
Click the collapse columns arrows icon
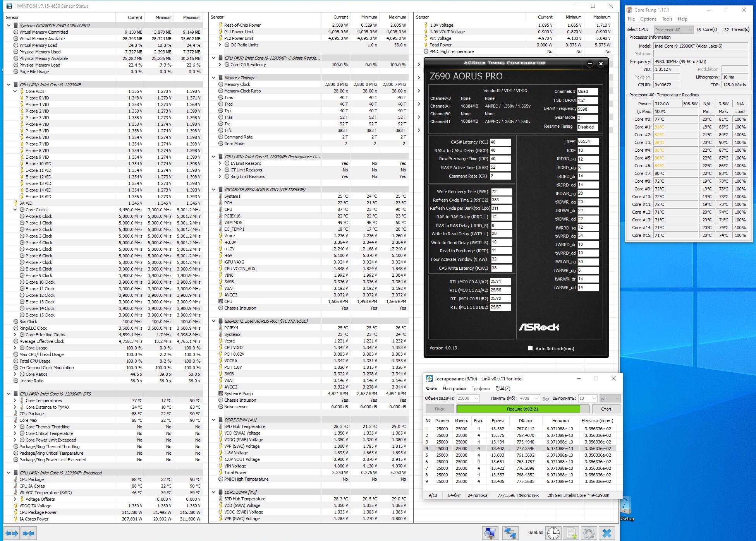pyautogui.click(x=28, y=533)
